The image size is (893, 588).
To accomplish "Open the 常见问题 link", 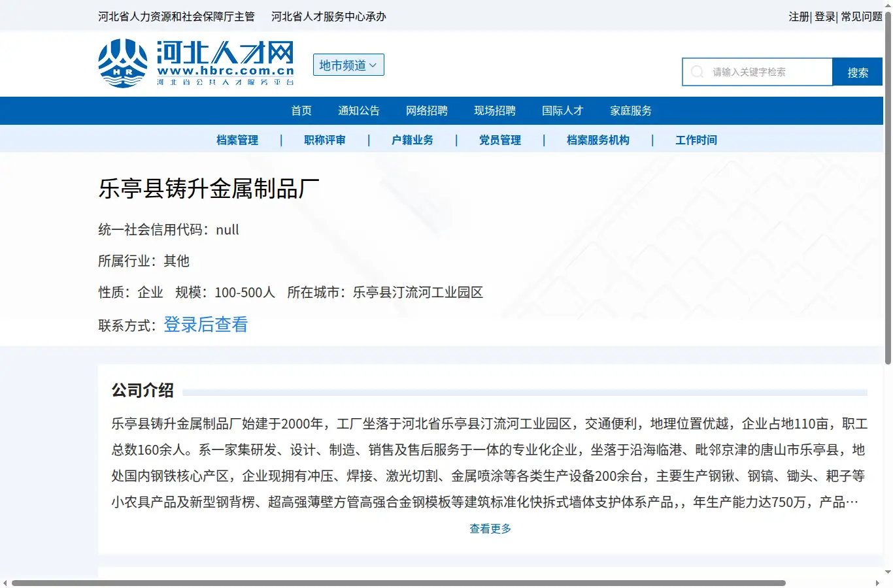I will (862, 16).
